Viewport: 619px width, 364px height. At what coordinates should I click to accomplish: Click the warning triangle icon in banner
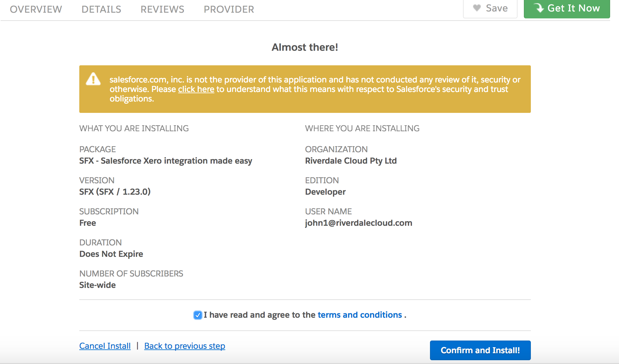(93, 79)
